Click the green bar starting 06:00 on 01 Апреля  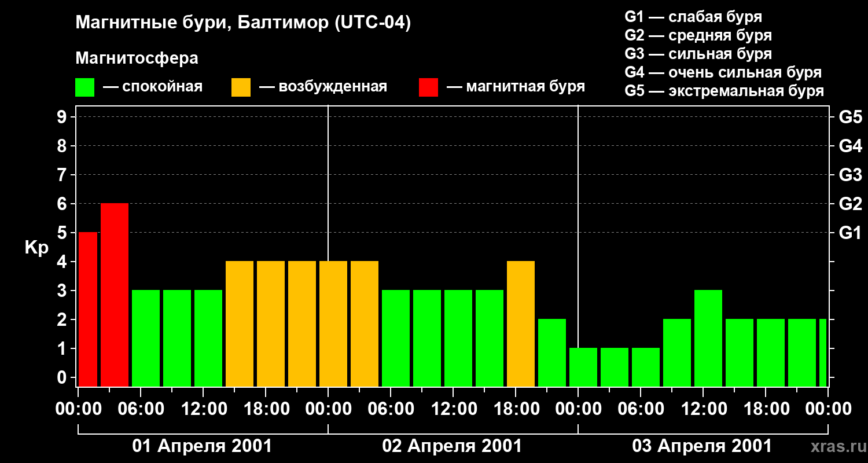(146, 339)
